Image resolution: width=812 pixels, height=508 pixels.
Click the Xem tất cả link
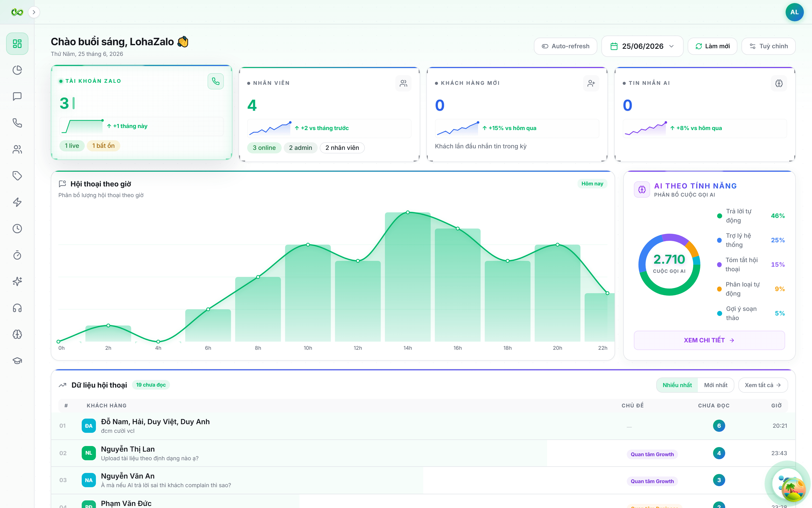pyautogui.click(x=763, y=385)
